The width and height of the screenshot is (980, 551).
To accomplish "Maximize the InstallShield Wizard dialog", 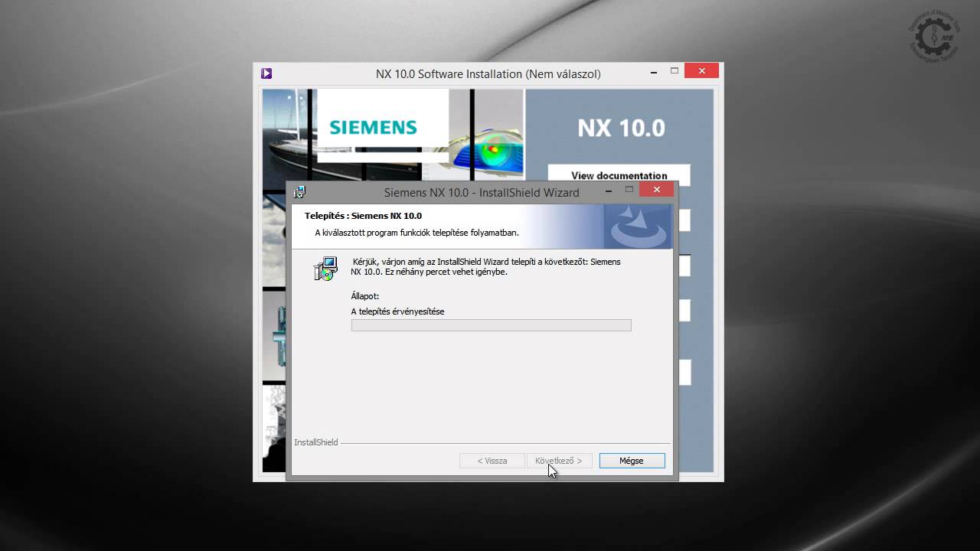I will click(x=629, y=190).
